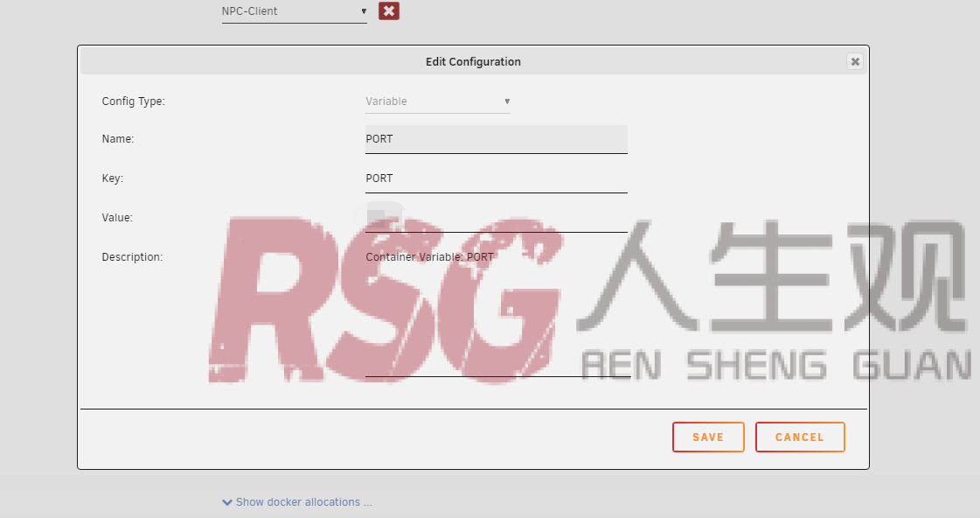Click the Key input field
Image resolution: width=980 pixels, height=518 pixels.
(x=497, y=178)
